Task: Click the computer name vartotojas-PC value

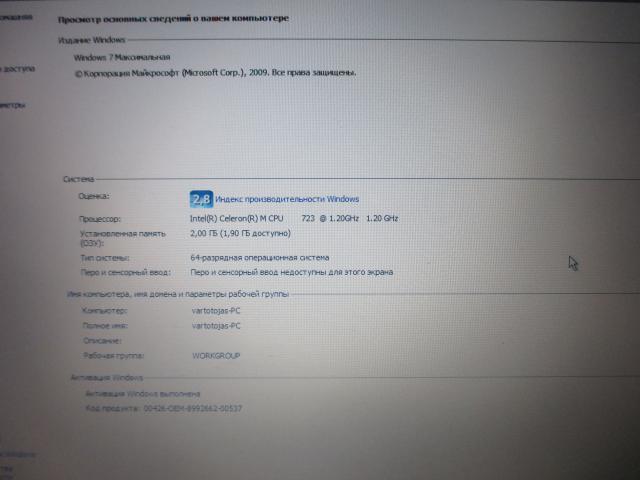Action: click(215, 311)
